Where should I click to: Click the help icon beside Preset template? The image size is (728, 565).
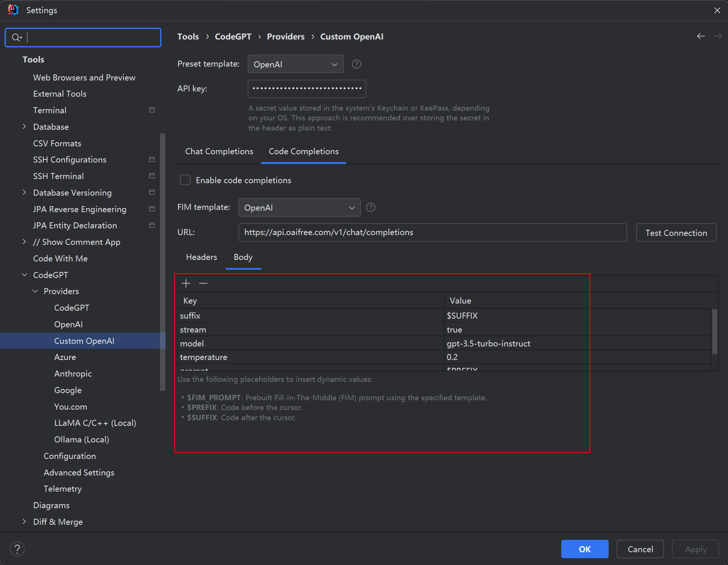(x=356, y=64)
